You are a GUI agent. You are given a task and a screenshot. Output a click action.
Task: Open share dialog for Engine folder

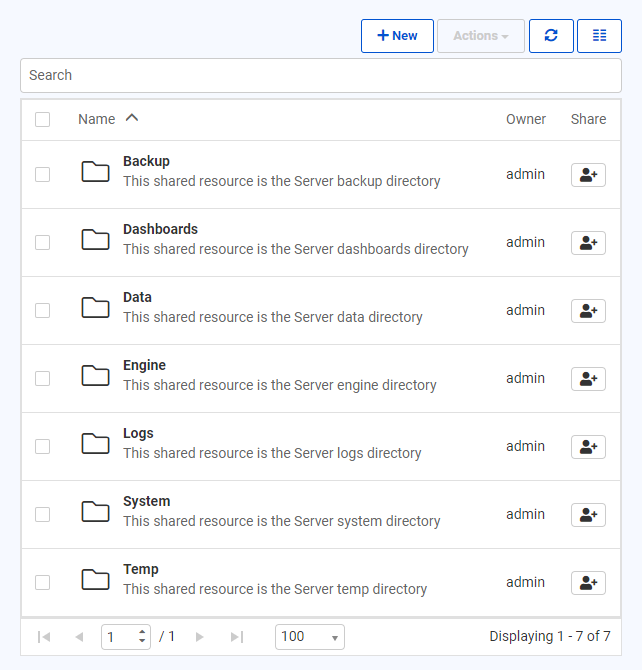(x=588, y=379)
